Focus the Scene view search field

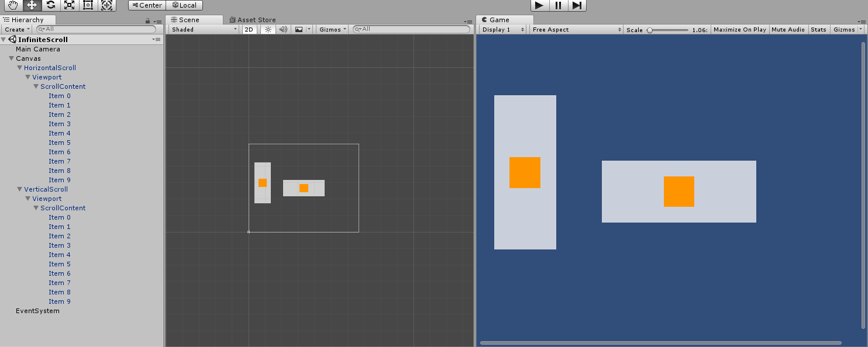411,29
